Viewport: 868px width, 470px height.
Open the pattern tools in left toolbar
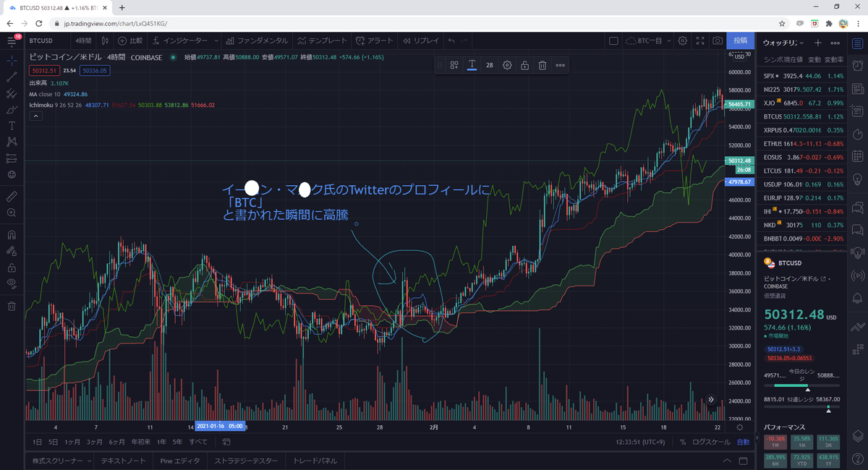[12, 142]
